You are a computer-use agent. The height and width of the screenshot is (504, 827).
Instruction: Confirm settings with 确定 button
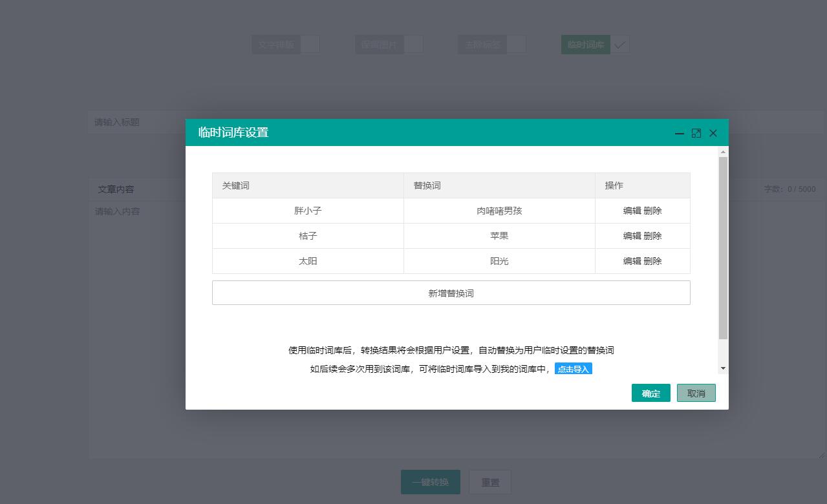[x=651, y=393]
